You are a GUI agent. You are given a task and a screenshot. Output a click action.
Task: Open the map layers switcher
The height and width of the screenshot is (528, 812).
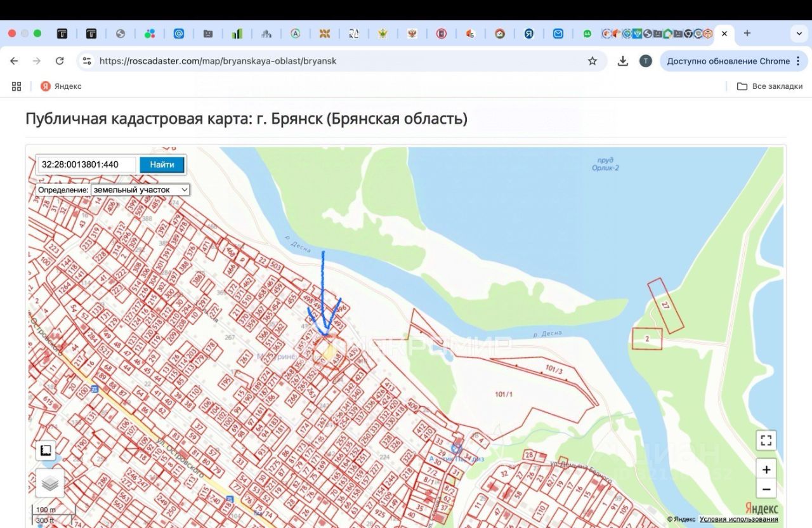[49, 484]
